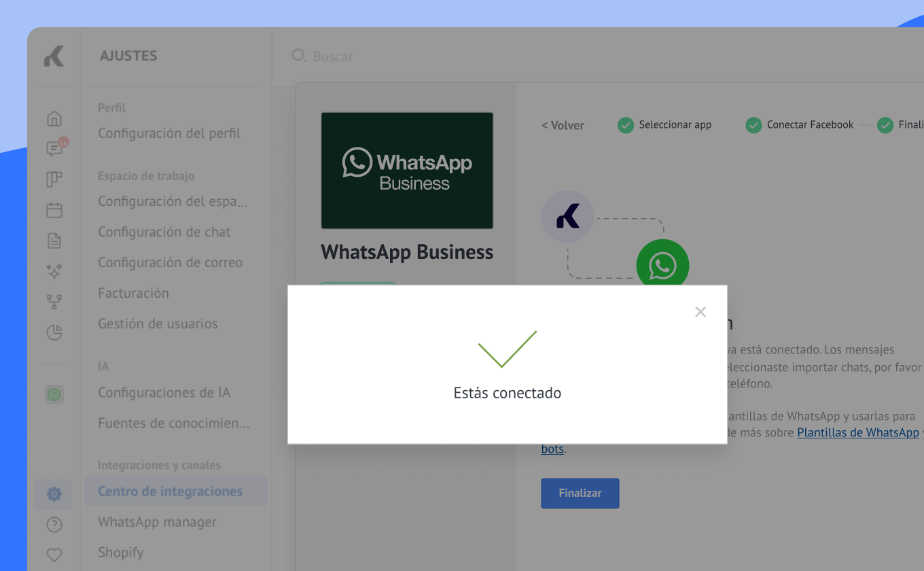924x571 pixels.
Task: Open the kanban board icon
Action: (54, 179)
